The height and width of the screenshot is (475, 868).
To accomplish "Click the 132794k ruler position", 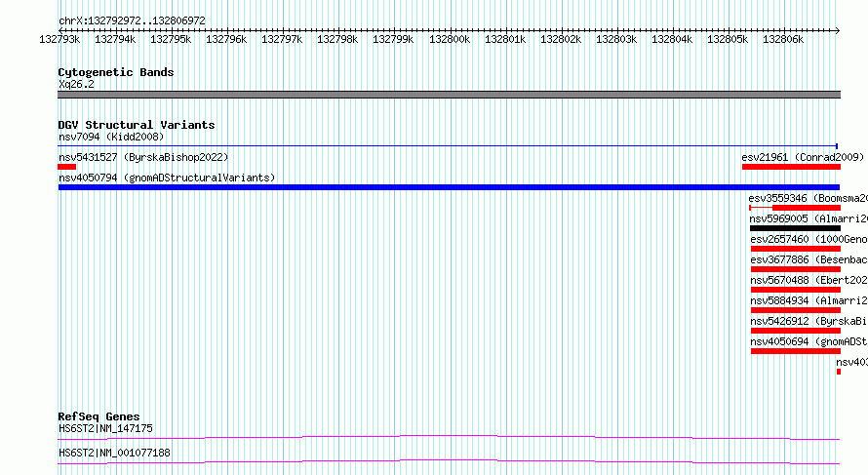I will click(x=115, y=39).
